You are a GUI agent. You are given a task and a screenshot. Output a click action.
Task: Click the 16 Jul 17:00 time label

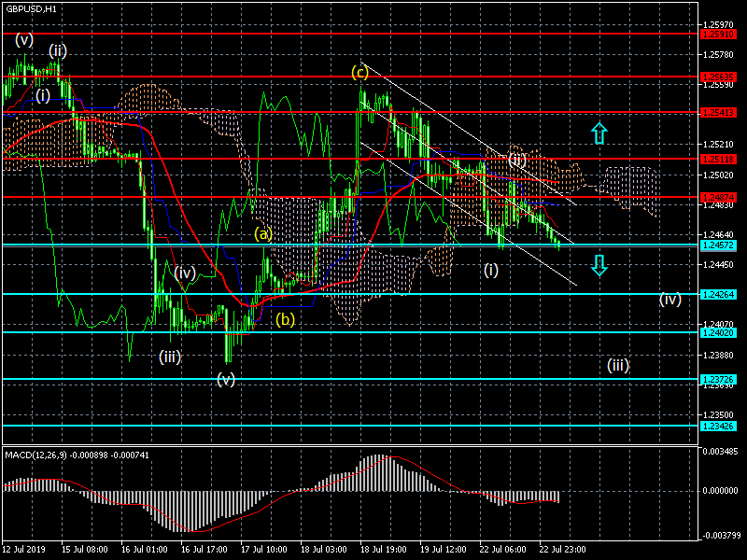coord(204,550)
